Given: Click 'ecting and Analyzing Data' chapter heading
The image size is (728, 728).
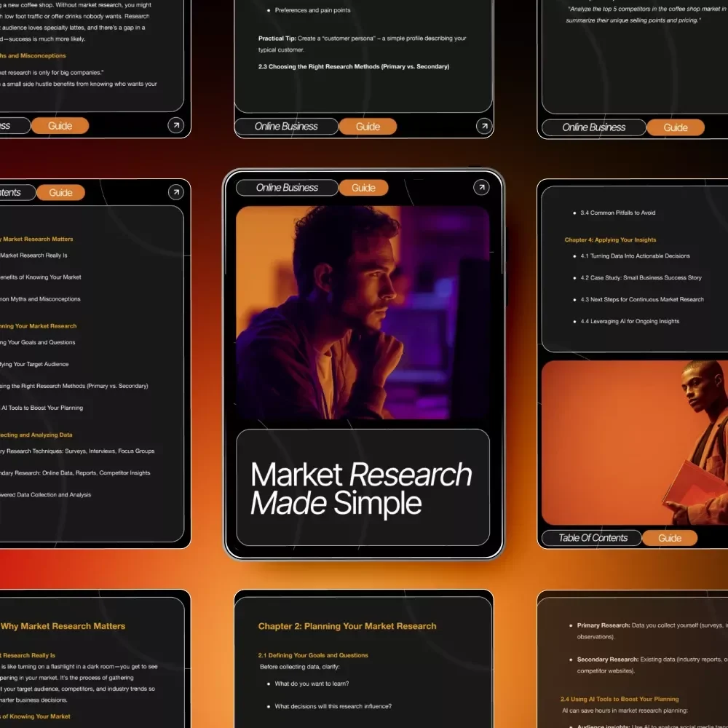Looking at the screenshot, I should pyautogui.click(x=36, y=435).
